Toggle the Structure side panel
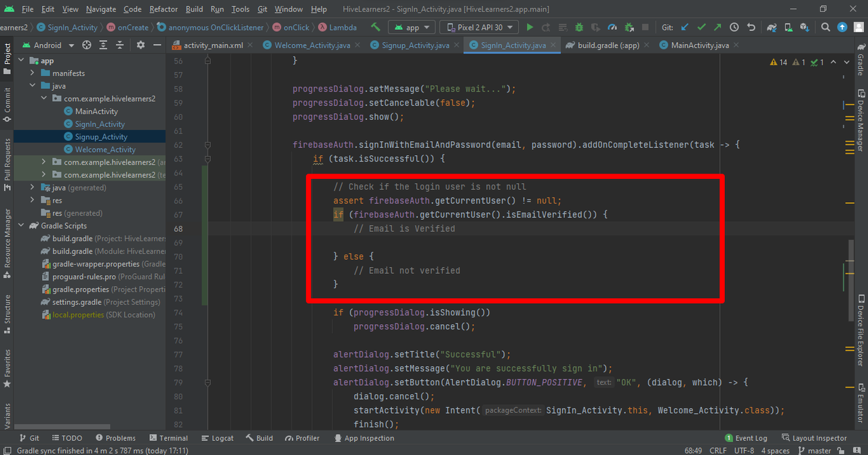The width and height of the screenshot is (868, 455). [x=7, y=314]
